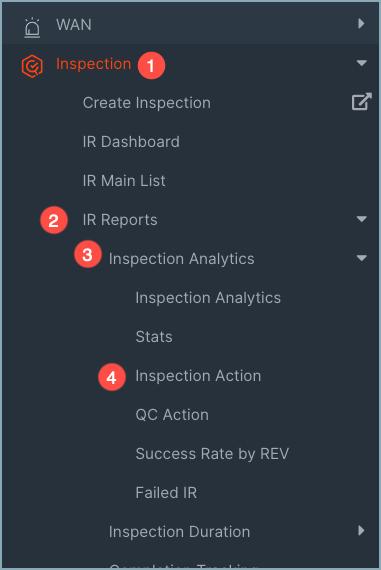Expand the WAN menu using its arrow

click(x=361, y=24)
